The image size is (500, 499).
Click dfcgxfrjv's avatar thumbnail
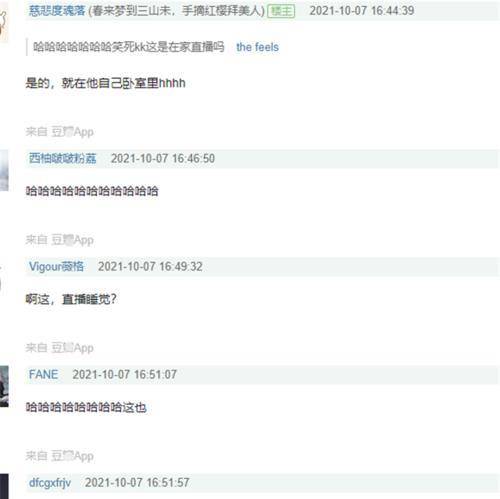[x=4, y=486]
